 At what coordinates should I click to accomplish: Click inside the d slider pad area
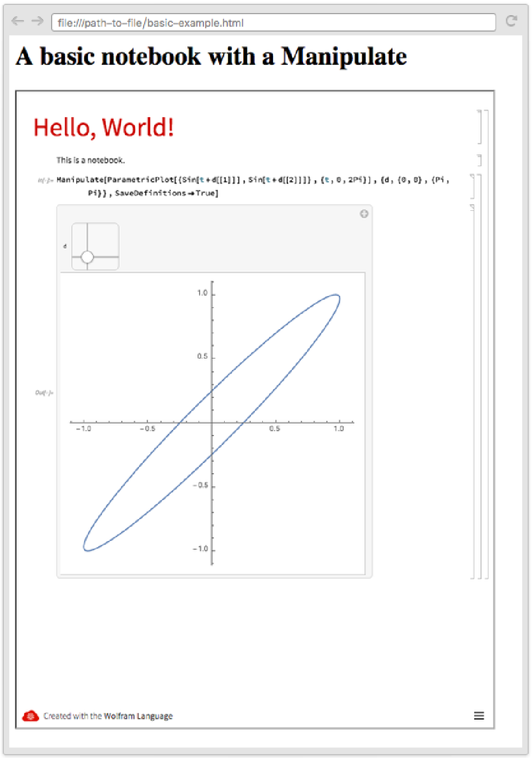95,247
